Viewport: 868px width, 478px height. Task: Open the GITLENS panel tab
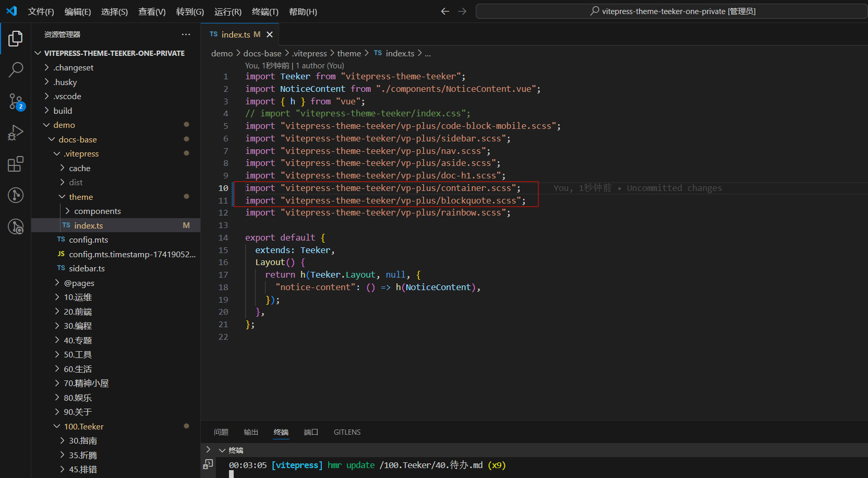pos(347,432)
